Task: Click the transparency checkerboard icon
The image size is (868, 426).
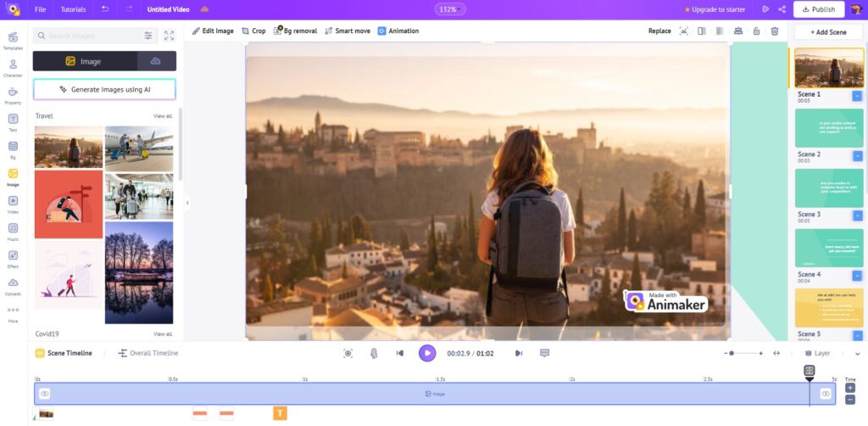Action: (719, 31)
